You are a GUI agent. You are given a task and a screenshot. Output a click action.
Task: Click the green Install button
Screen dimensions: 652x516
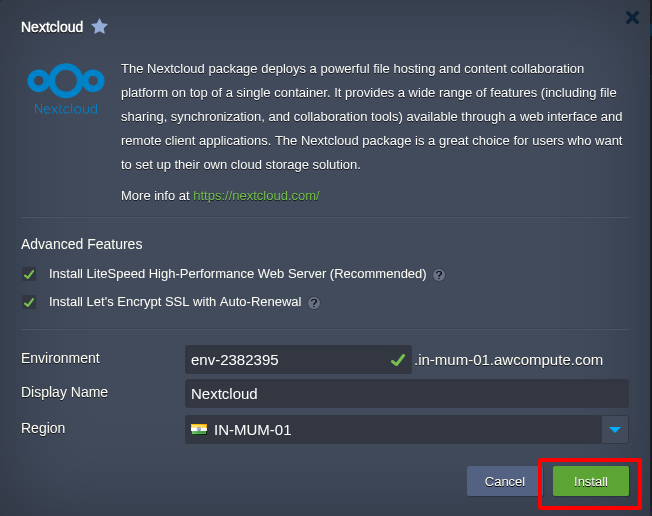tap(590, 481)
